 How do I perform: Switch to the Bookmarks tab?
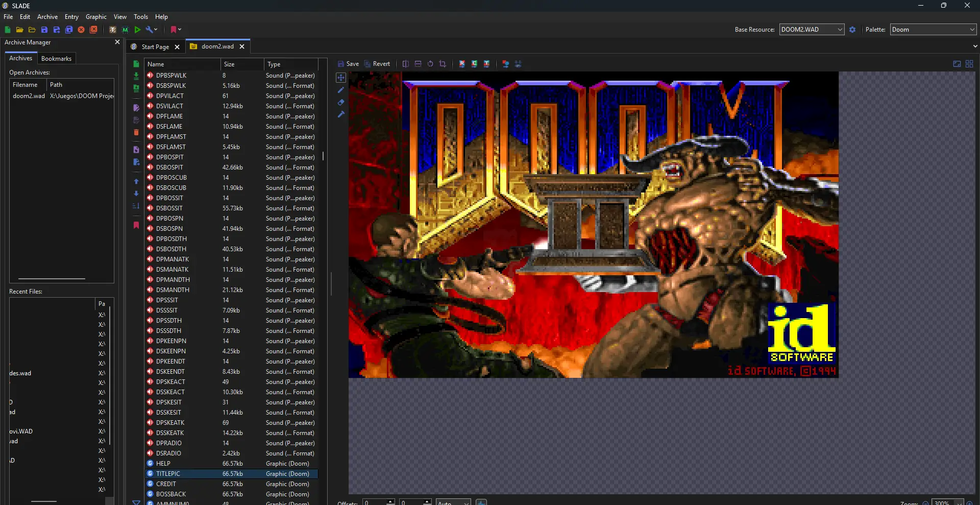point(56,59)
